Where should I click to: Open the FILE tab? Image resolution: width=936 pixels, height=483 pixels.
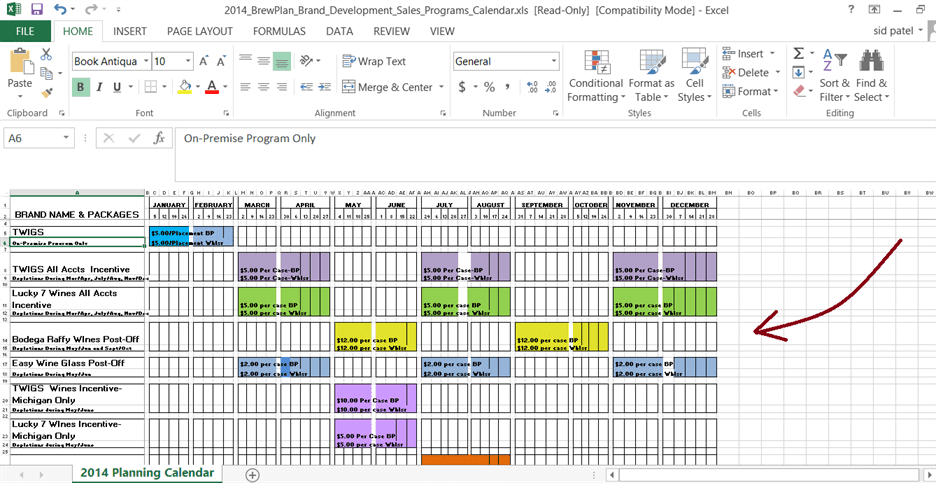[25, 32]
